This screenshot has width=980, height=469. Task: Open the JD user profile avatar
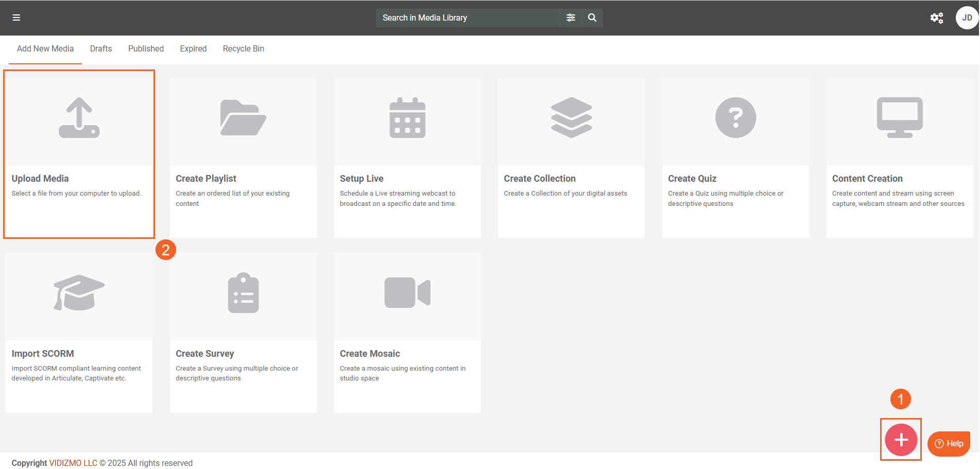tap(967, 18)
